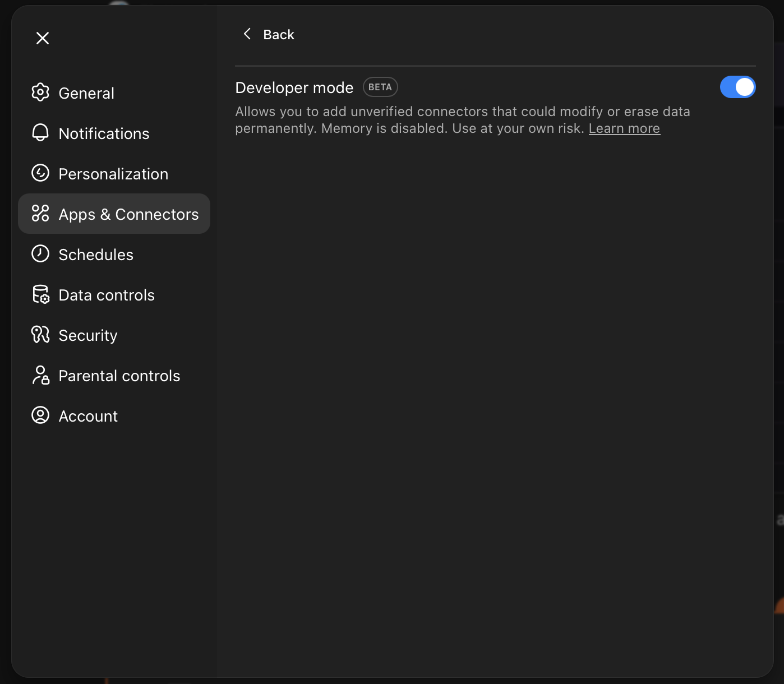Click the Parental controls person-lock icon

pyautogui.click(x=40, y=375)
